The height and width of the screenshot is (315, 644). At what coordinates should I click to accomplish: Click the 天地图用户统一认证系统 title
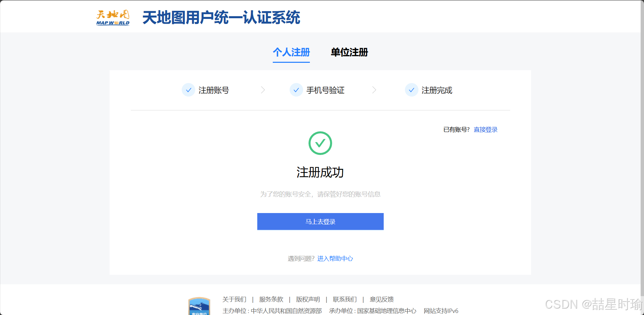[221, 18]
